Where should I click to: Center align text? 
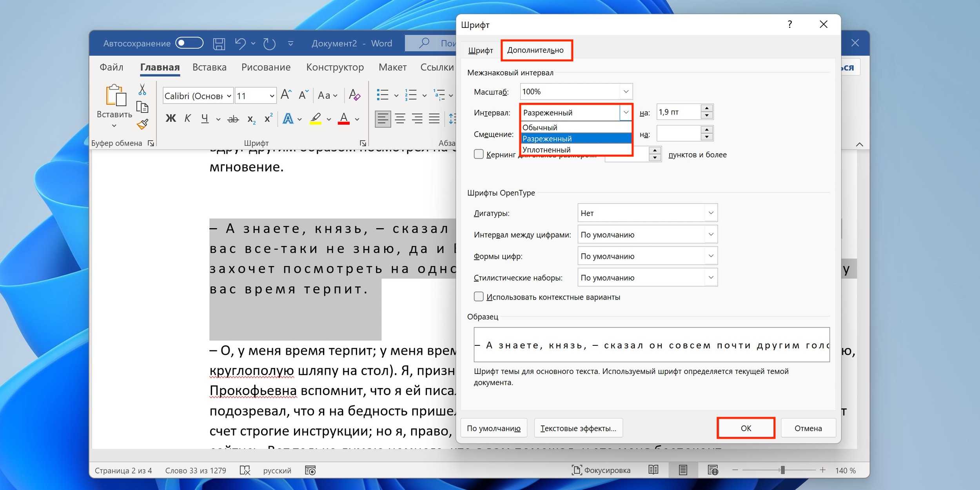[x=400, y=118]
